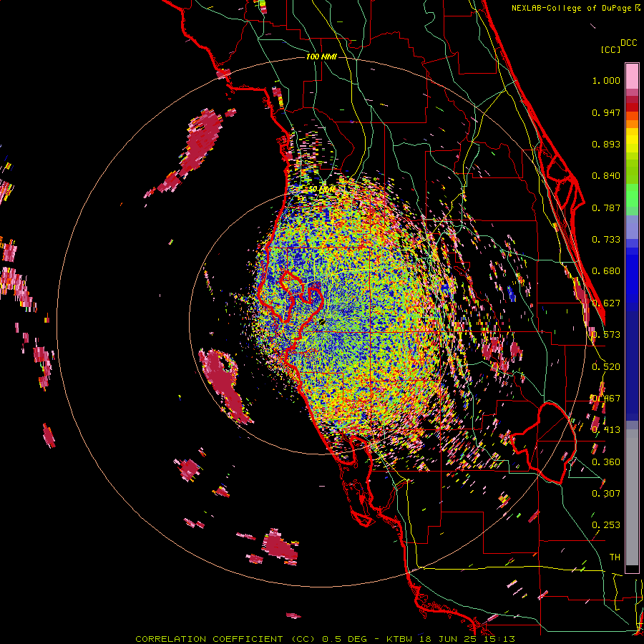
Task: Click the NEXLAB-College of DuPage label
Action: tap(572, 8)
